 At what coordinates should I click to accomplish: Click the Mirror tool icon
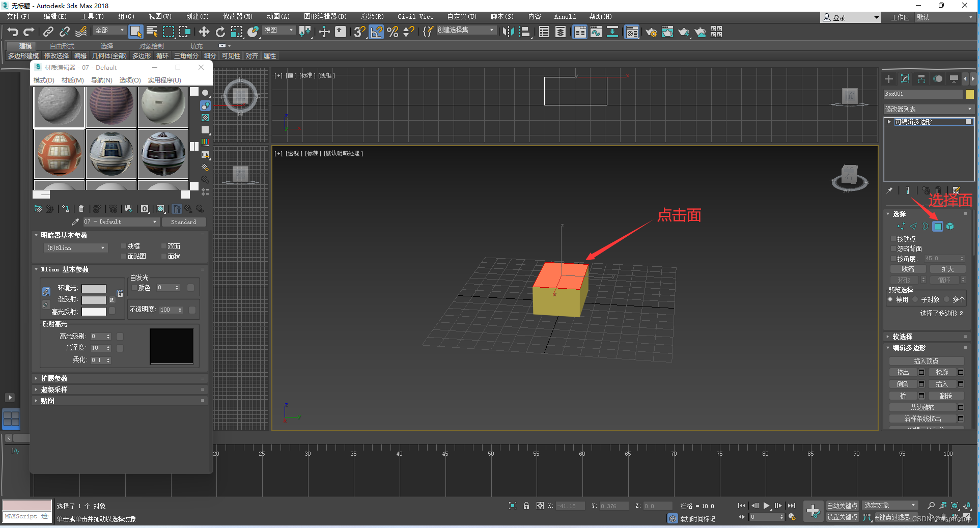point(508,32)
